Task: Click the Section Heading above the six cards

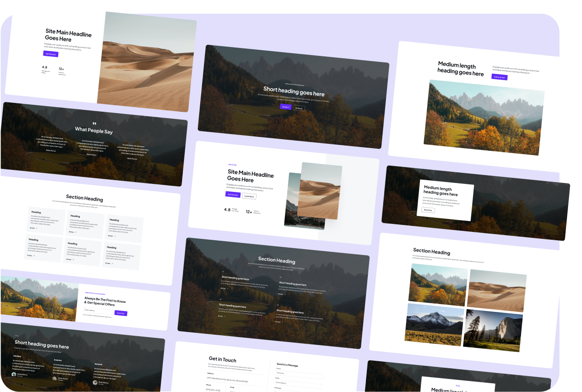Action: point(84,198)
